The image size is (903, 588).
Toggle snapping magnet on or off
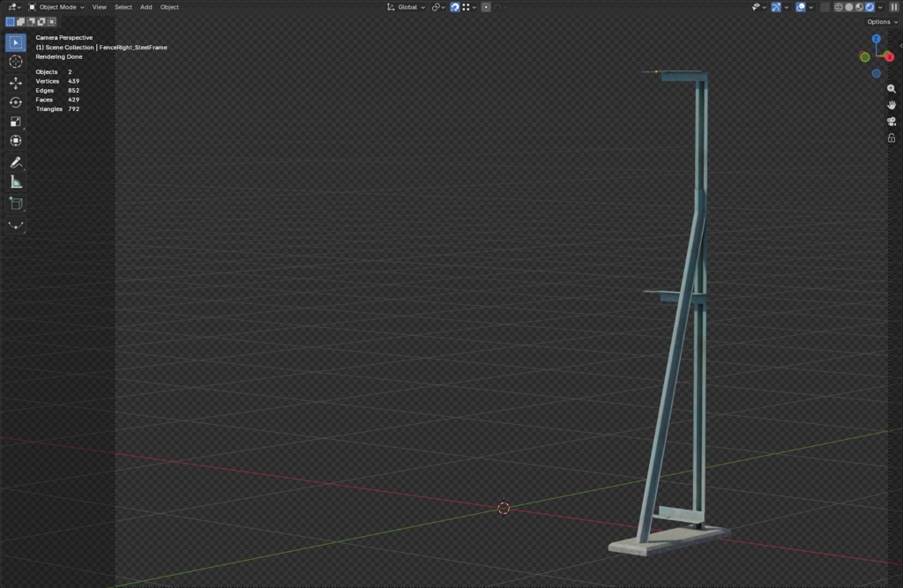[455, 7]
